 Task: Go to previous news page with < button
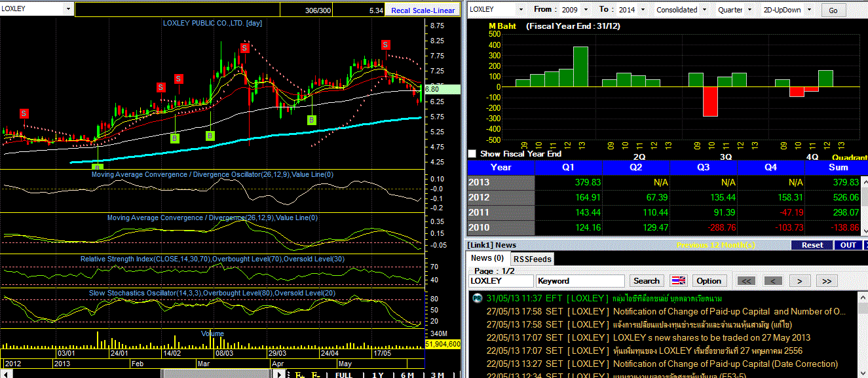click(x=773, y=281)
